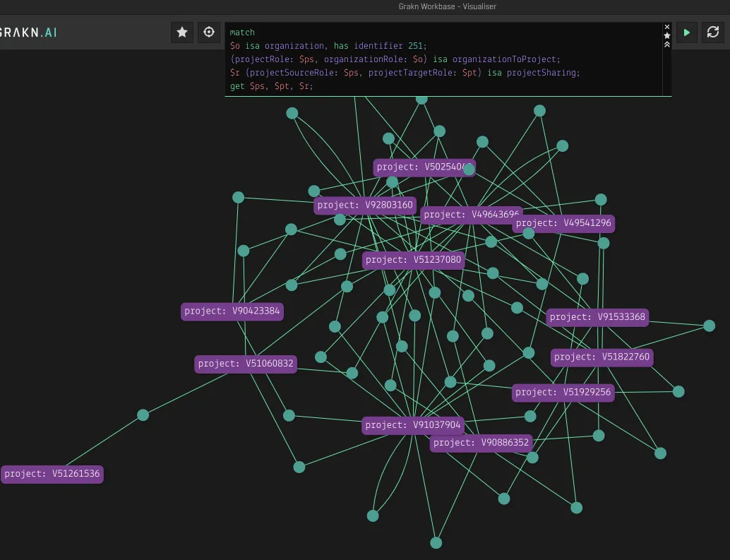Image resolution: width=730 pixels, height=560 pixels.
Task: Select node project: V51237080
Action: coord(414,260)
